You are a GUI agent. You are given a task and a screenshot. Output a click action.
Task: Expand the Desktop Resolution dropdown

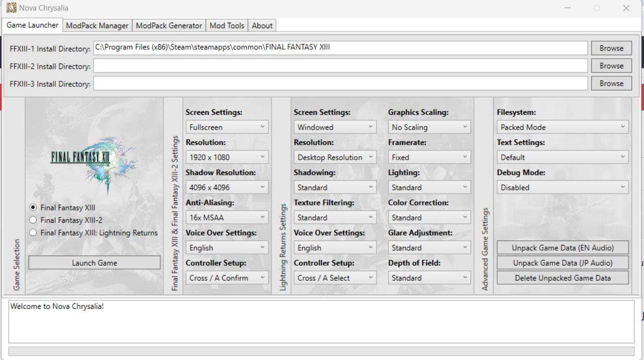coord(335,157)
